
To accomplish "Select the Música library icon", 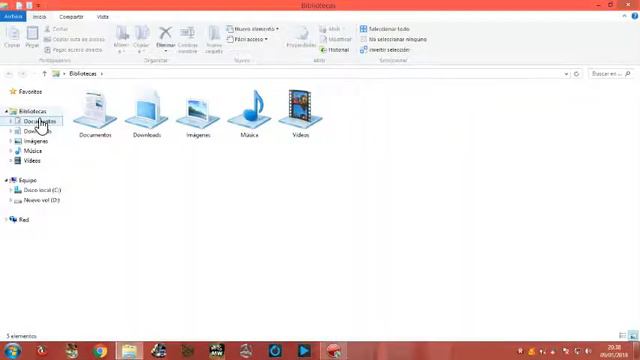I will 249,114.
